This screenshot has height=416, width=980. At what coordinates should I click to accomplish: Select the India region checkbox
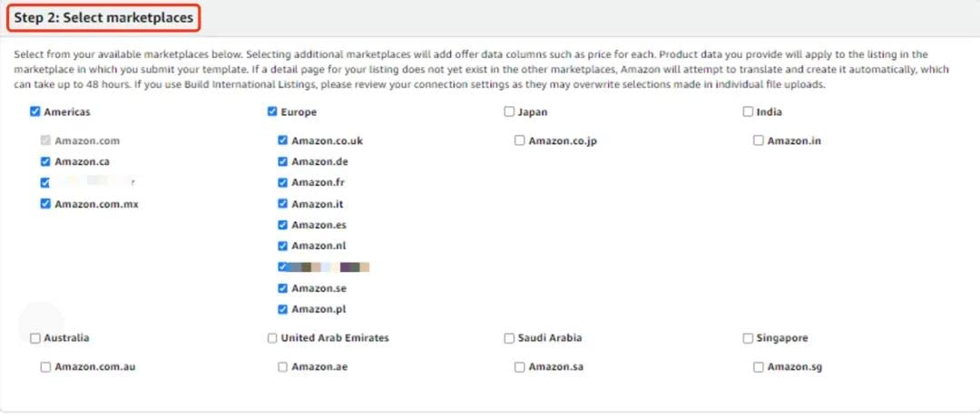(x=748, y=112)
